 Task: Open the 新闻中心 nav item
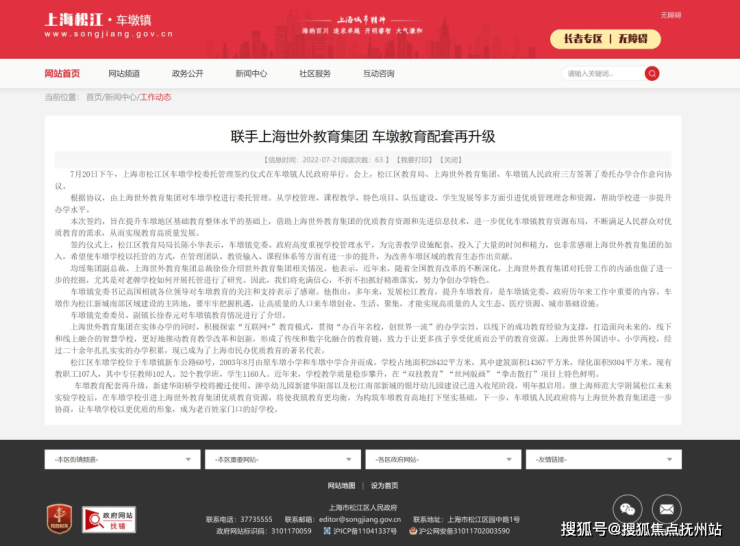point(252,74)
